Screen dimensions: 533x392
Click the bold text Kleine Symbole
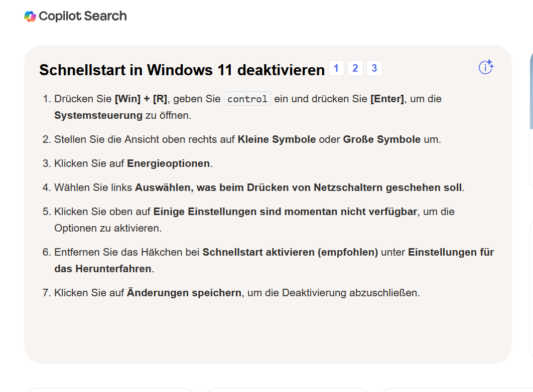tap(277, 139)
